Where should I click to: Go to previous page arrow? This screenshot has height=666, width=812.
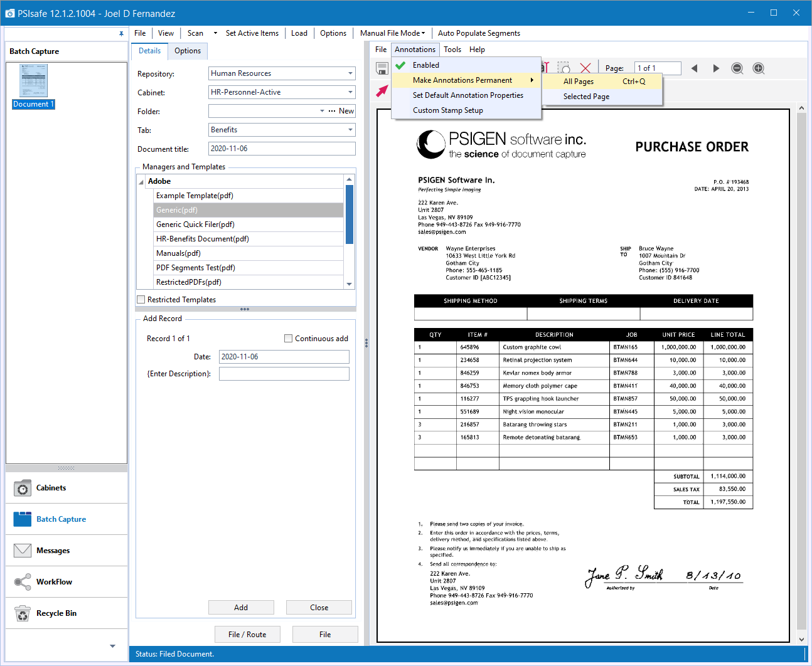(x=694, y=68)
